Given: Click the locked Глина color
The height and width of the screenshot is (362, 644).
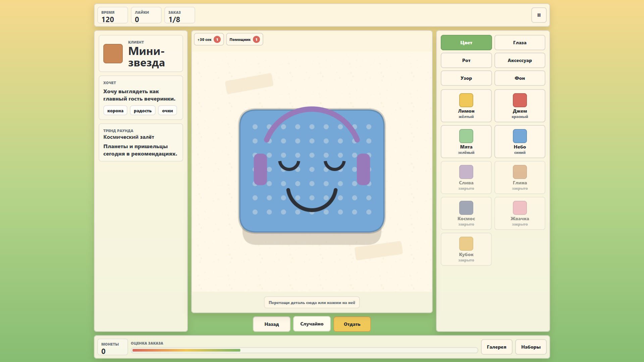Looking at the screenshot, I should (x=520, y=177).
